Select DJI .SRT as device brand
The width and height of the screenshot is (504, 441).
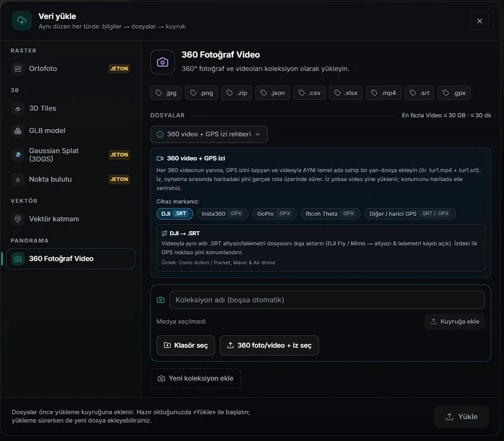[174, 214]
